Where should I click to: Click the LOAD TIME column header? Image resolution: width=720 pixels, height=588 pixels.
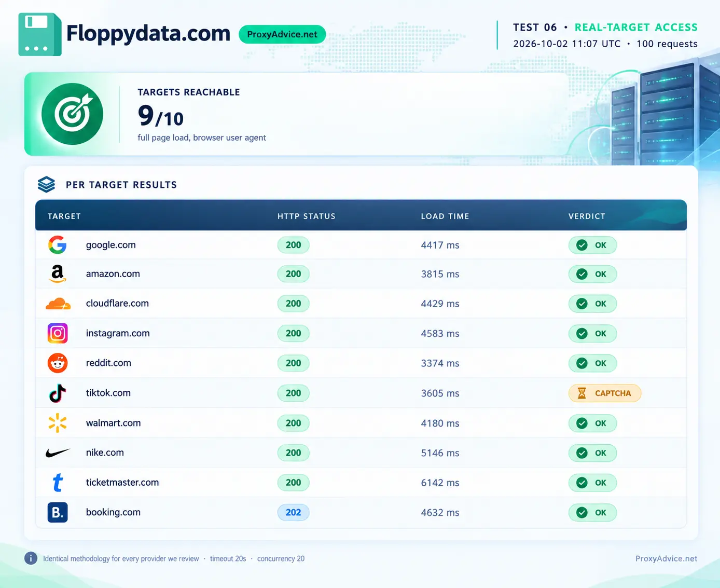click(x=445, y=216)
